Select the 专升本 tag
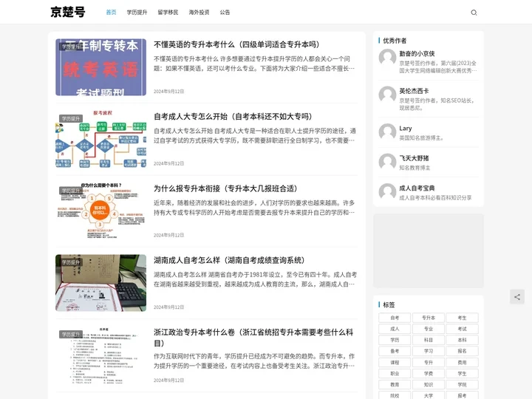532x399 pixels. click(x=428, y=318)
